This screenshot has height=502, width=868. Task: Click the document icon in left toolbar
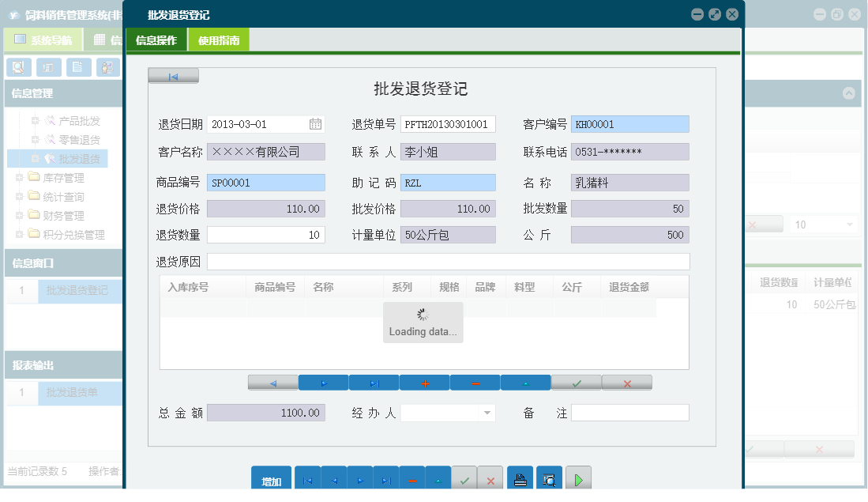point(78,67)
